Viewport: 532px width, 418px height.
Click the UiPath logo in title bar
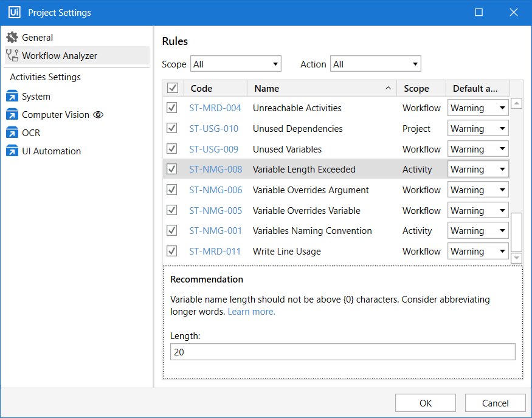(15, 13)
